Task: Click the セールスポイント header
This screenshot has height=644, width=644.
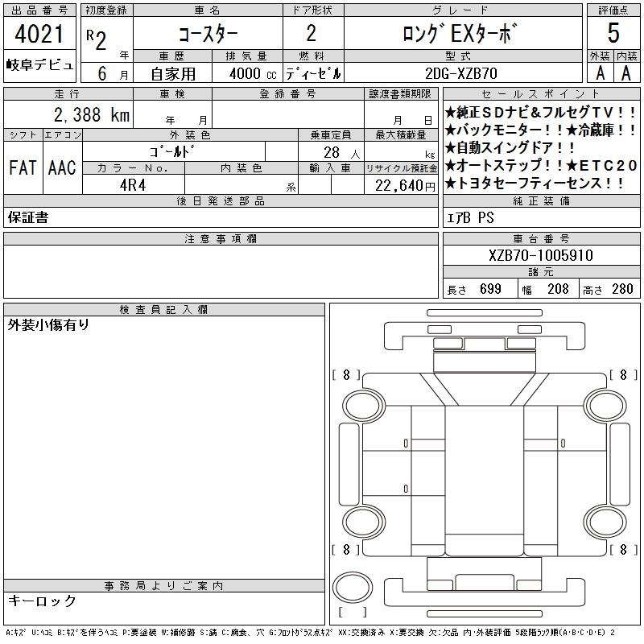Action: [540, 93]
